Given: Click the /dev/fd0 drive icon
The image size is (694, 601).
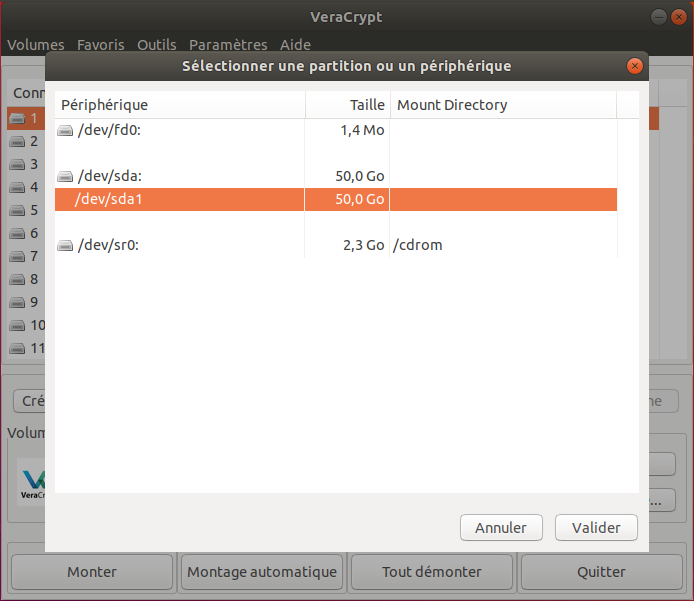Looking at the screenshot, I should 66,130.
